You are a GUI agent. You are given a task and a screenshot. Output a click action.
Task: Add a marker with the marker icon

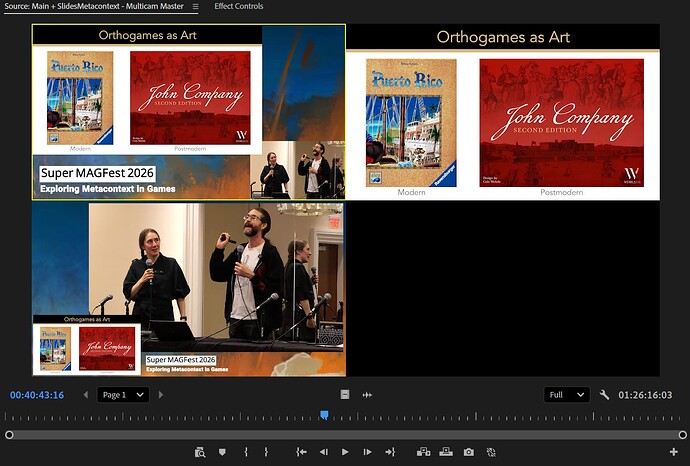coord(222,452)
